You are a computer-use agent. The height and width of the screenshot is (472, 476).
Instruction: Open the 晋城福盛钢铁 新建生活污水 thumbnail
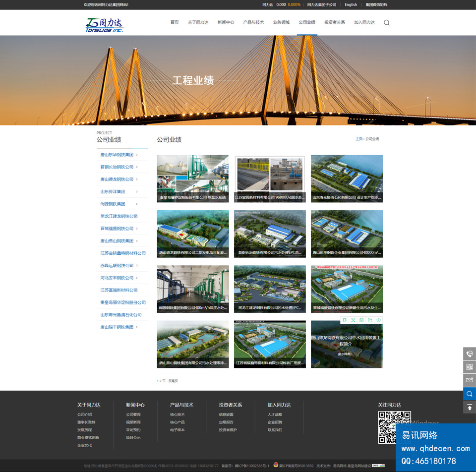click(x=347, y=289)
